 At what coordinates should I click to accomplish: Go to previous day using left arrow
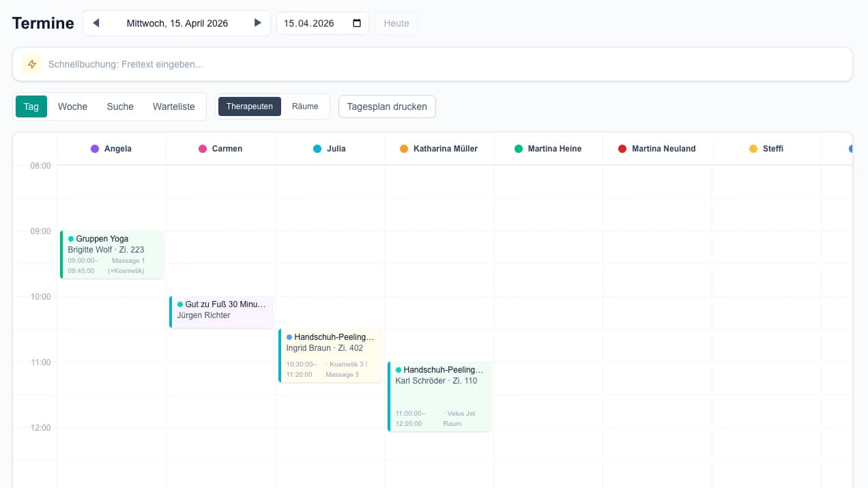tap(96, 23)
